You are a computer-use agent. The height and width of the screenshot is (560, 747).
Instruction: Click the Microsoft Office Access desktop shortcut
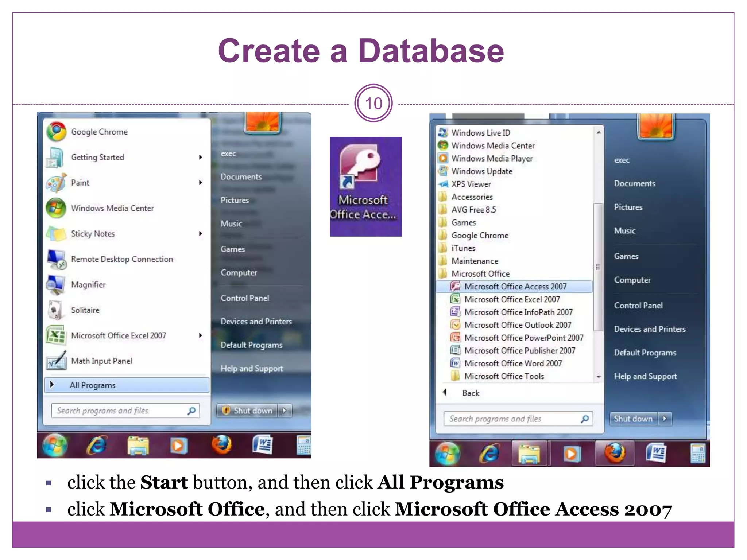[x=365, y=186]
